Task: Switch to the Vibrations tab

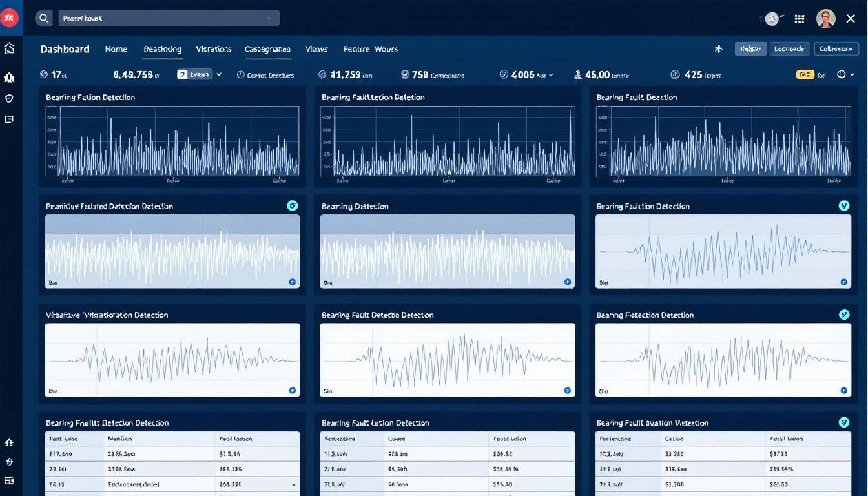Action: 213,49
